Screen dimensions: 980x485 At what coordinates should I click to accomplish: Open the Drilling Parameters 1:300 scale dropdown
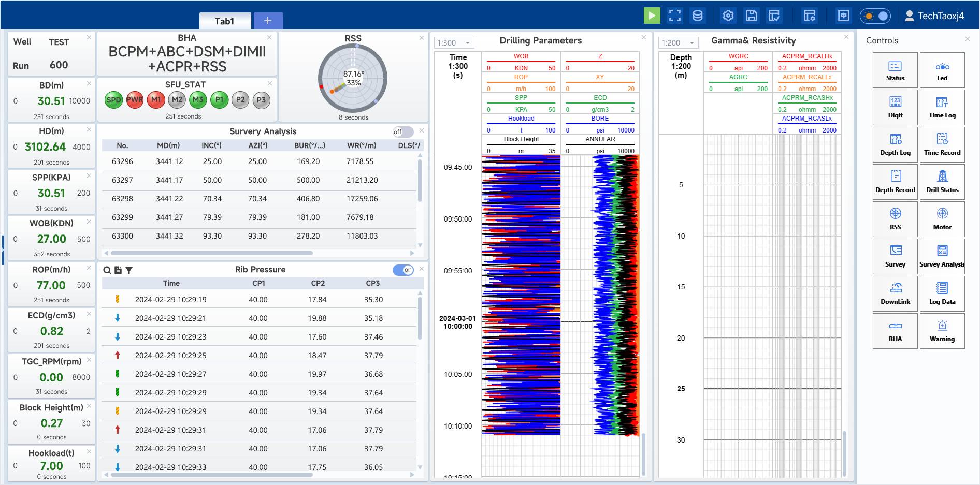pyautogui.click(x=454, y=43)
